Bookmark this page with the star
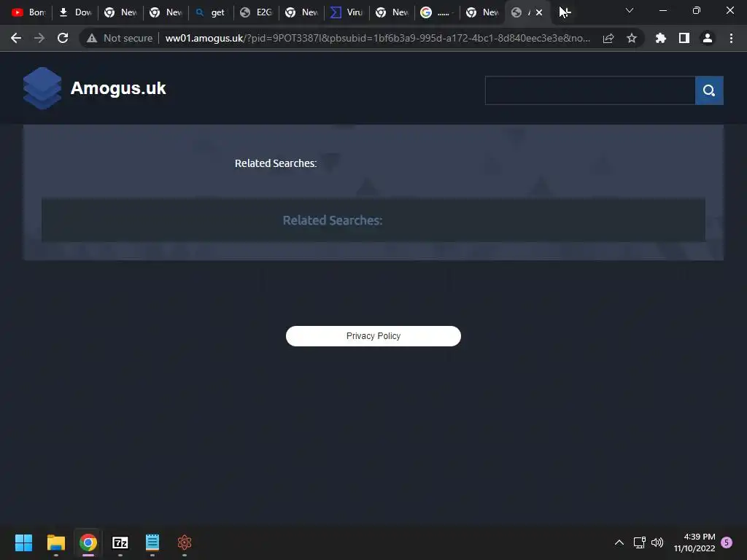747x560 pixels. click(632, 38)
